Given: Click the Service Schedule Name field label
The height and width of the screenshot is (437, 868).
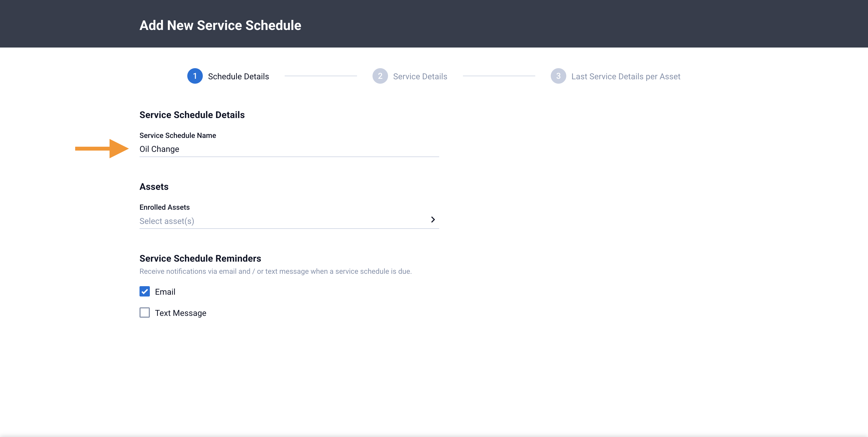Looking at the screenshot, I should click(x=177, y=135).
